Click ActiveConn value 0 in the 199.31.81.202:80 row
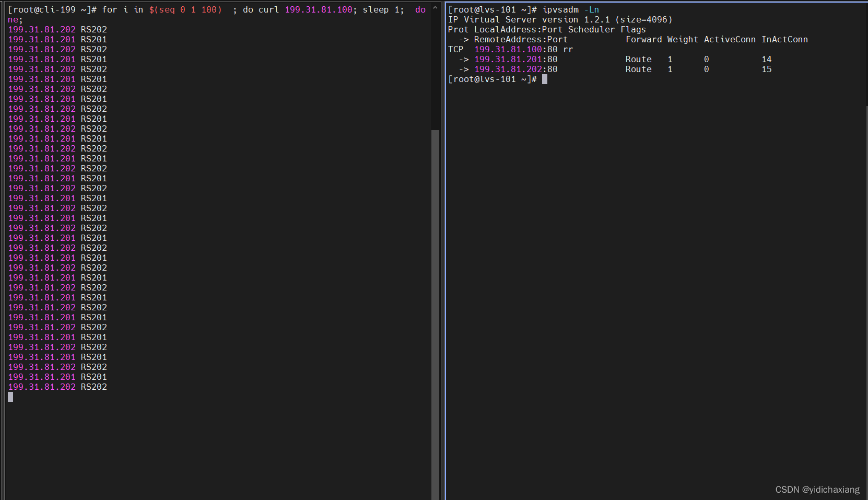Viewport: 868px width, 500px height. [707, 69]
